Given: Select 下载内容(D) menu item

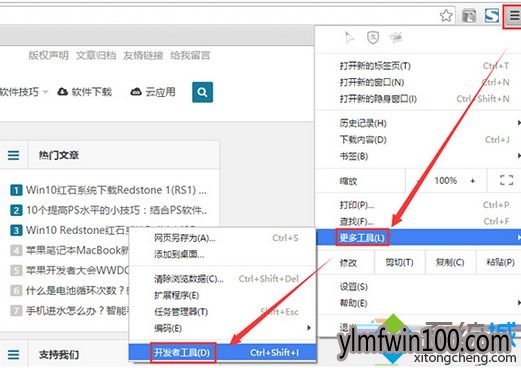Looking at the screenshot, I should click(x=418, y=140).
